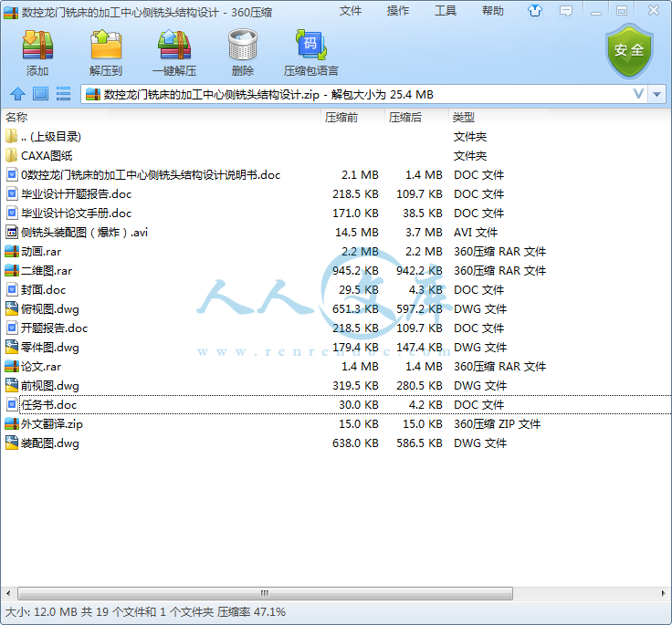672x625 pixels.
Task: Select the 上级目录 parent folder icon
Action: click(x=11, y=136)
